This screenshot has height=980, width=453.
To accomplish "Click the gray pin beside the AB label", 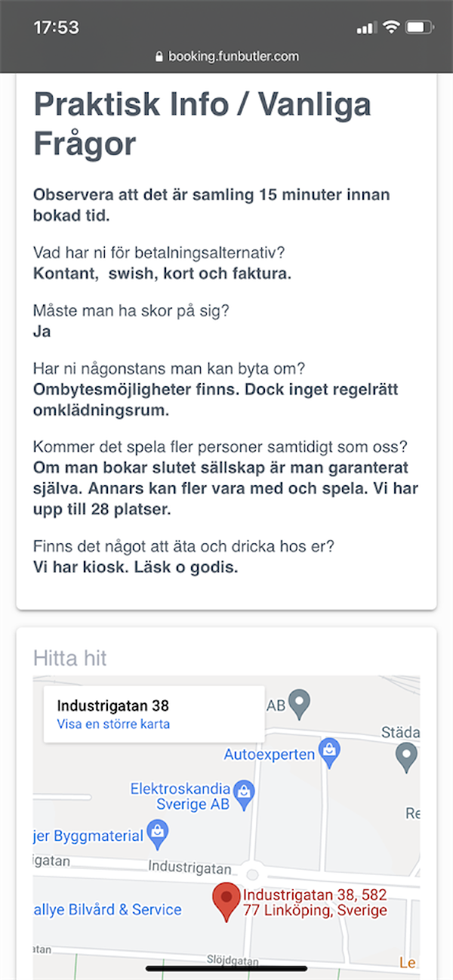I will pos(300,703).
